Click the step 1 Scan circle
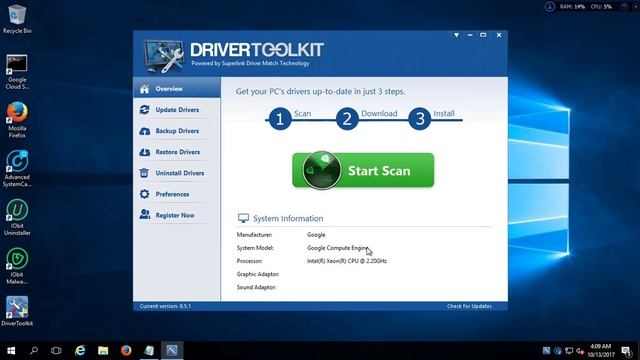The image size is (640, 360). 280,119
